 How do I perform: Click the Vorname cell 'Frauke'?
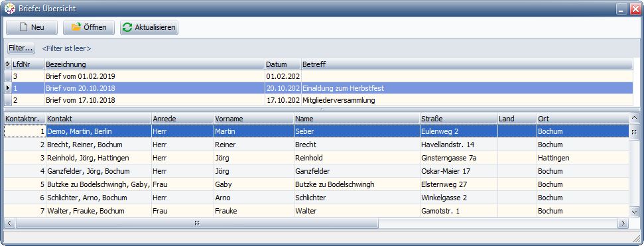(x=254, y=211)
